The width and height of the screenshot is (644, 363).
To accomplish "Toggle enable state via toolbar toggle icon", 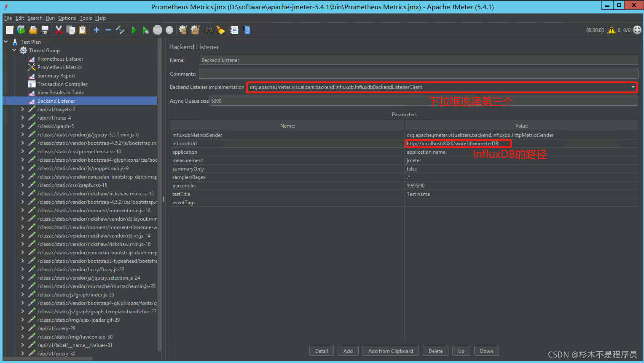I will click(120, 30).
